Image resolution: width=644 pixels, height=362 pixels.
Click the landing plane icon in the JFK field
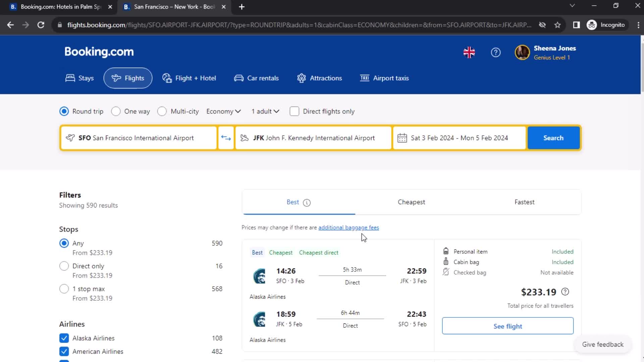[x=245, y=138]
